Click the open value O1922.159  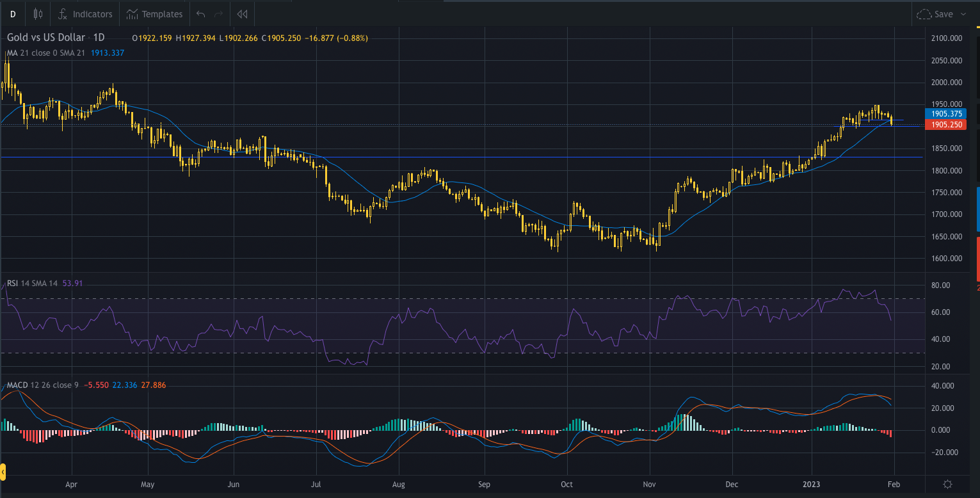152,38
